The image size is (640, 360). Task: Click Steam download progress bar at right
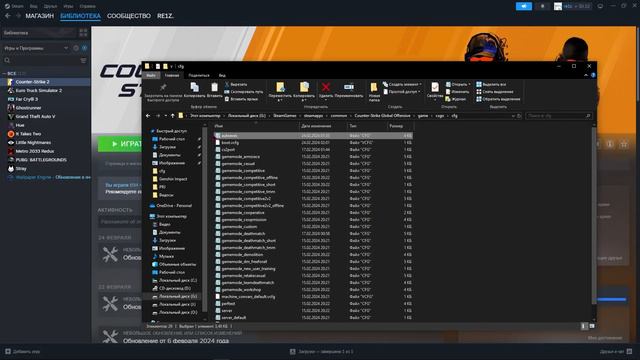pyautogui.click(x=612, y=300)
